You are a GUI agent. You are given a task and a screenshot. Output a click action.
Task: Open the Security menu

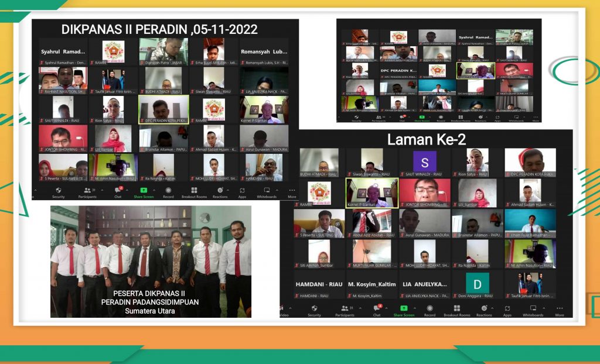pyautogui.click(x=59, y=191)
